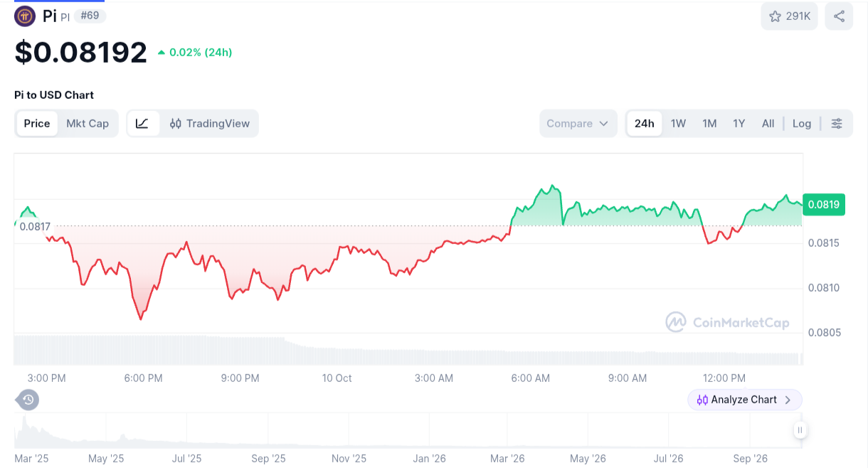Select the 1M time range

[x=709, y=123]
